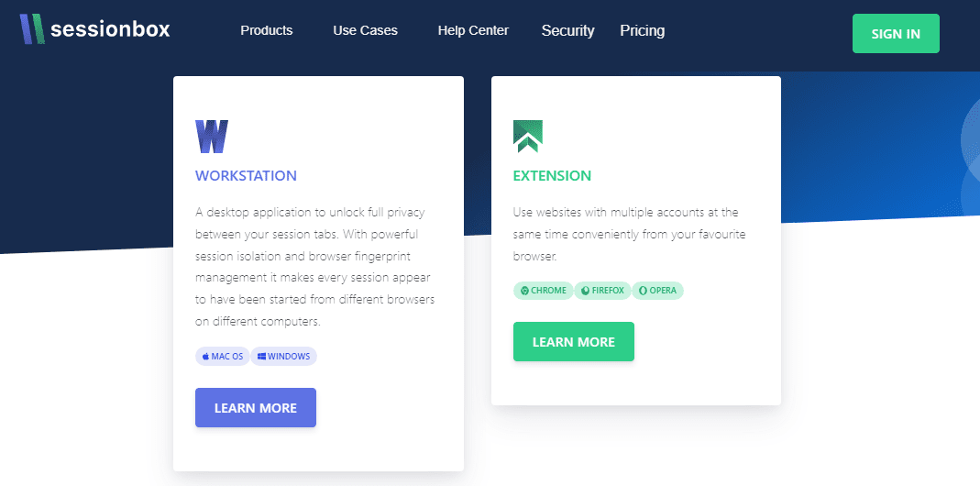This screenshot has width=980, height=486.
Task: Open the Pricing page
Action: point(642,30)
